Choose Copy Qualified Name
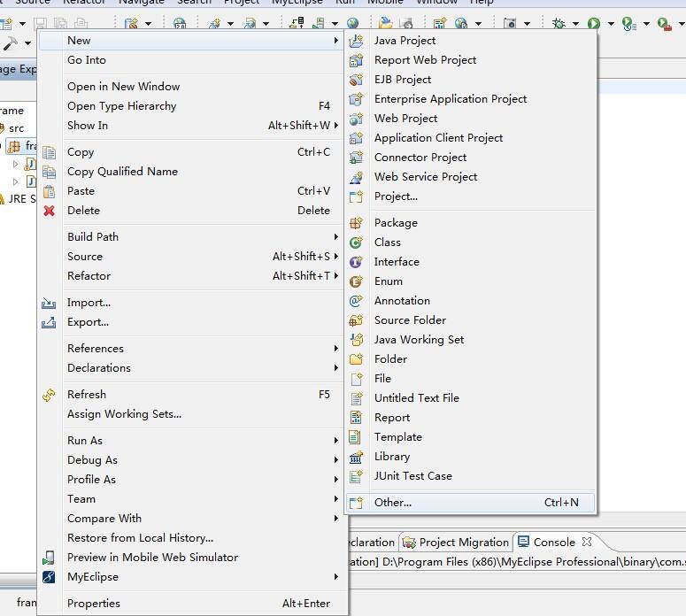The image size is (686, 616). [190, 172]
